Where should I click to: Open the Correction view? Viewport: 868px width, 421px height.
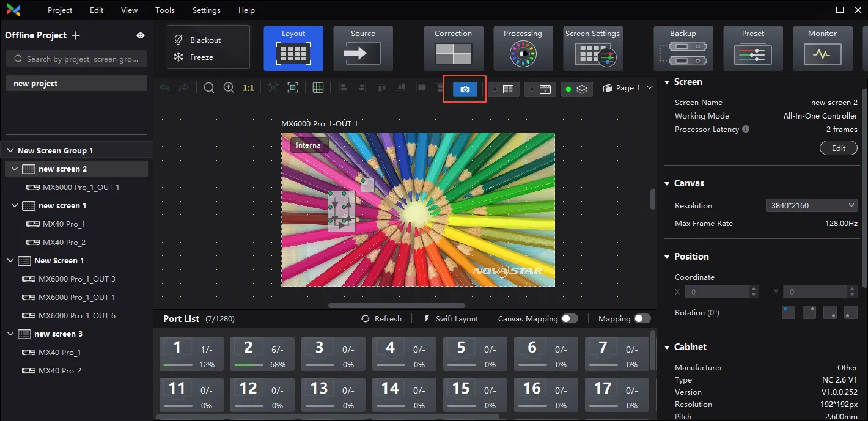pos(454,48)
